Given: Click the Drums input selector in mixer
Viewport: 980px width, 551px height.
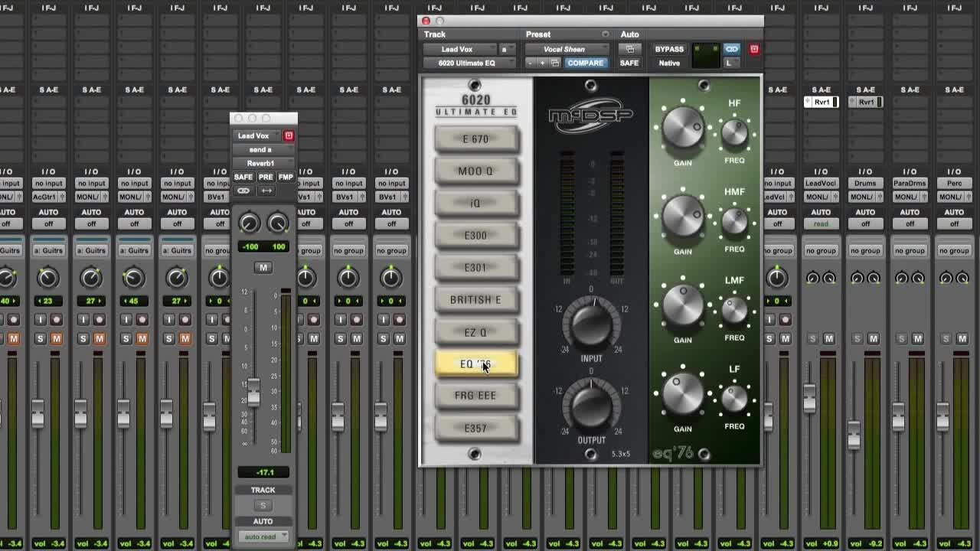Looking at the screenshot, I should coord(865,183).
